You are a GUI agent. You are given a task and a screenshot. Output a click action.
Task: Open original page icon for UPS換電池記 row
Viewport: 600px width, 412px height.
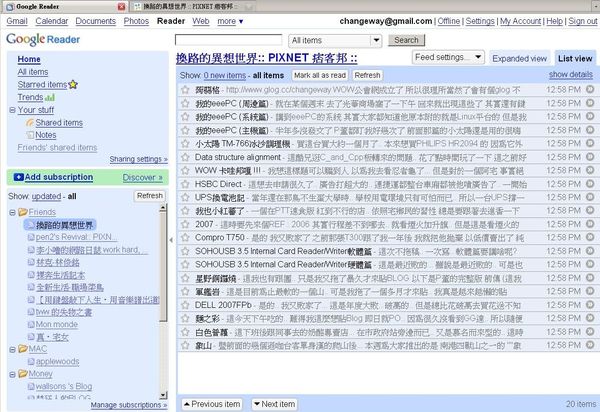[x=590, y=197]
